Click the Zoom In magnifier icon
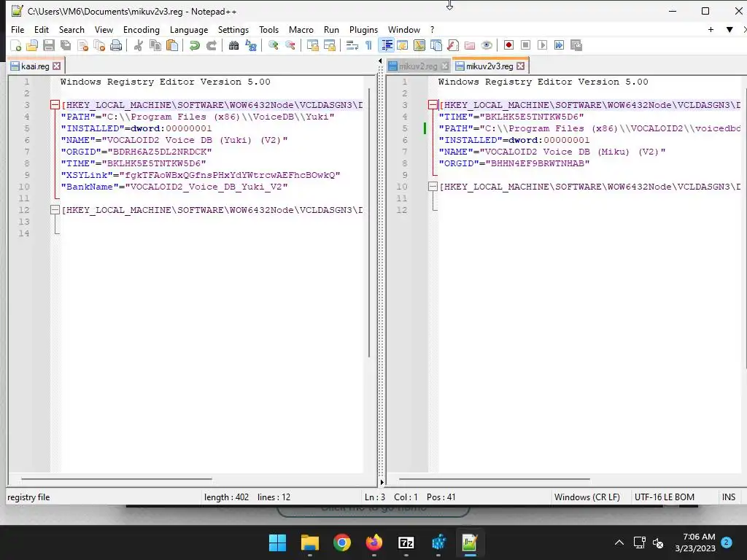This screenshot has width=747, height=560. [273, 45]
